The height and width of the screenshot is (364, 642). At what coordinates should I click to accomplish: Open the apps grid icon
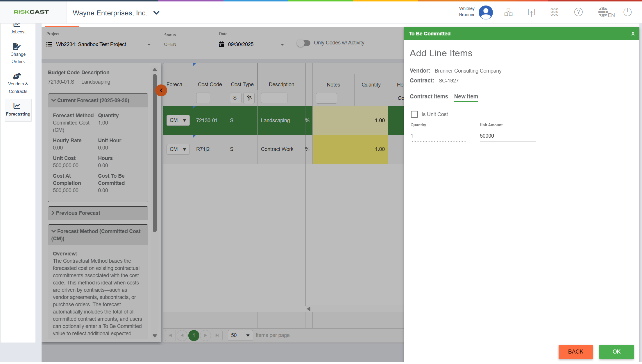(x=554, y=12)
